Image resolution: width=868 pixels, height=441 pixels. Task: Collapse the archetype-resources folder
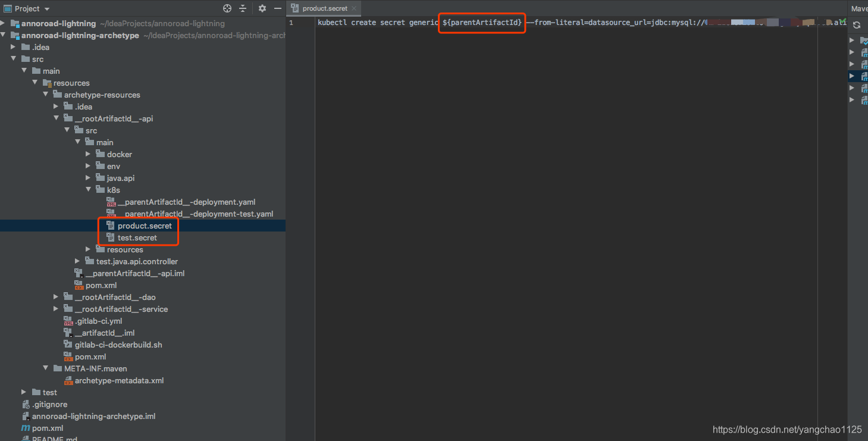point(46,95)
